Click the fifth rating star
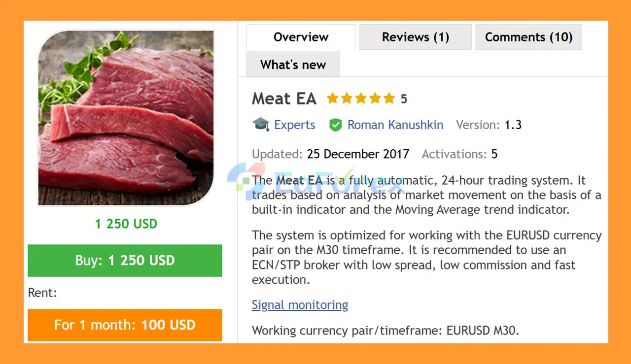This screenshot has width=631, height=364. pyautogui.click(x=388, y=98)
